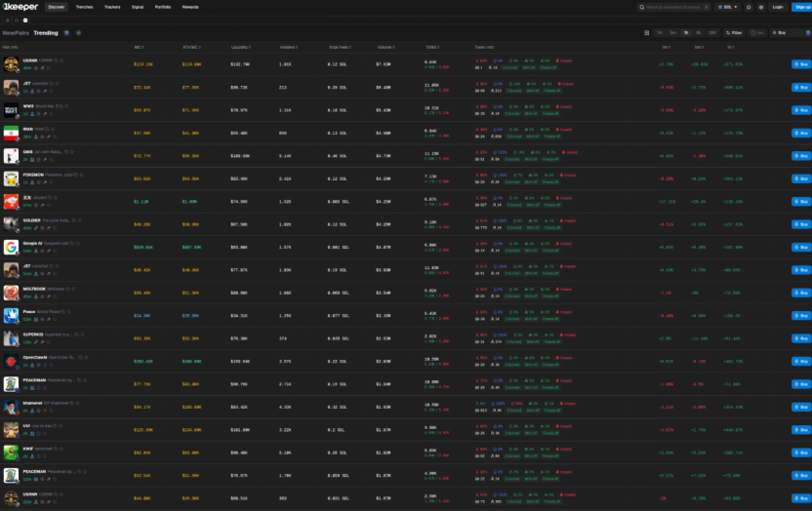This screenshot has width=812, height=511.
Task: Switch to the NewPairs tab
Action: [x=16, y=33]
